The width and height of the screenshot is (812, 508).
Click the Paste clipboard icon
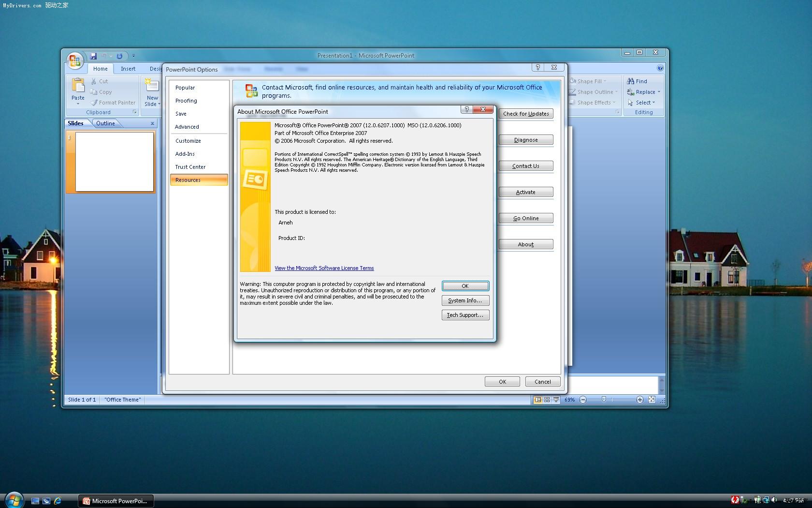coord(78,85)
